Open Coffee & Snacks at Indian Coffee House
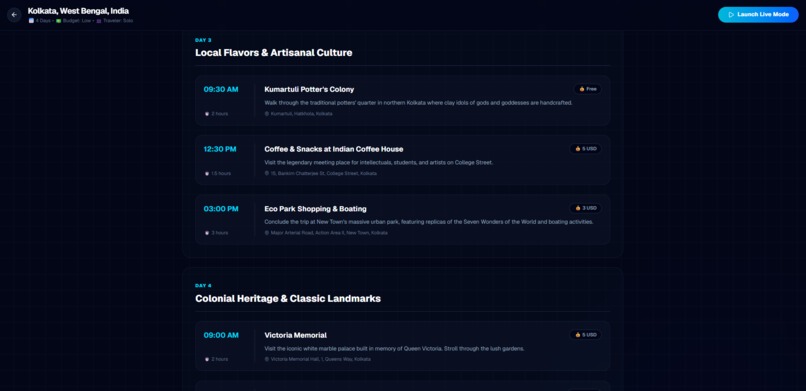The height and width of the screenshot is (391, 806). coord(334,150)
